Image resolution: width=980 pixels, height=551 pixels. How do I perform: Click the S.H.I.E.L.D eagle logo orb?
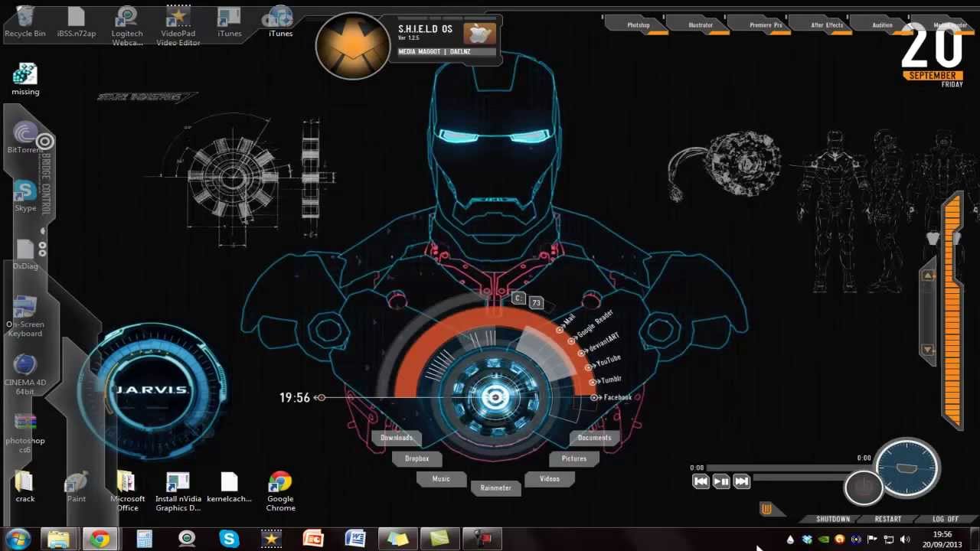coord(353,46)
